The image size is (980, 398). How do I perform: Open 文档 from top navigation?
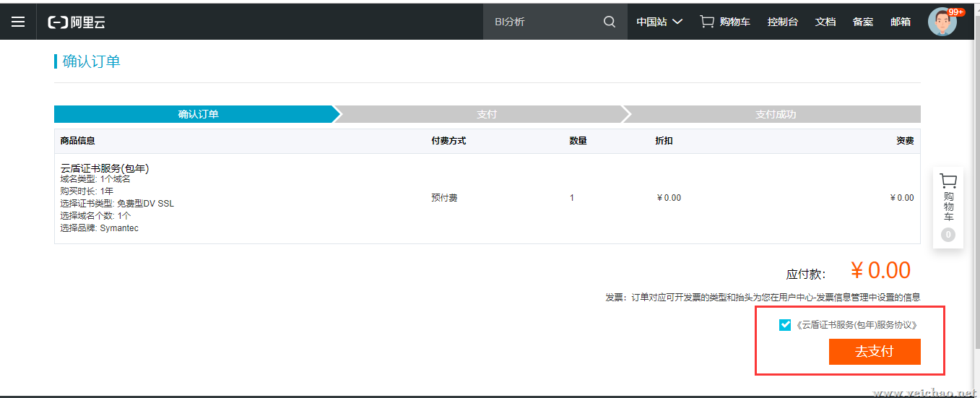pos(825,22)
